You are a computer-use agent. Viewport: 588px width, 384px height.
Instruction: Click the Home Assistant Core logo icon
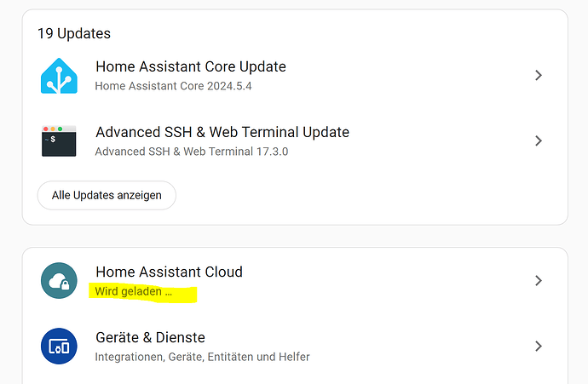59,76
